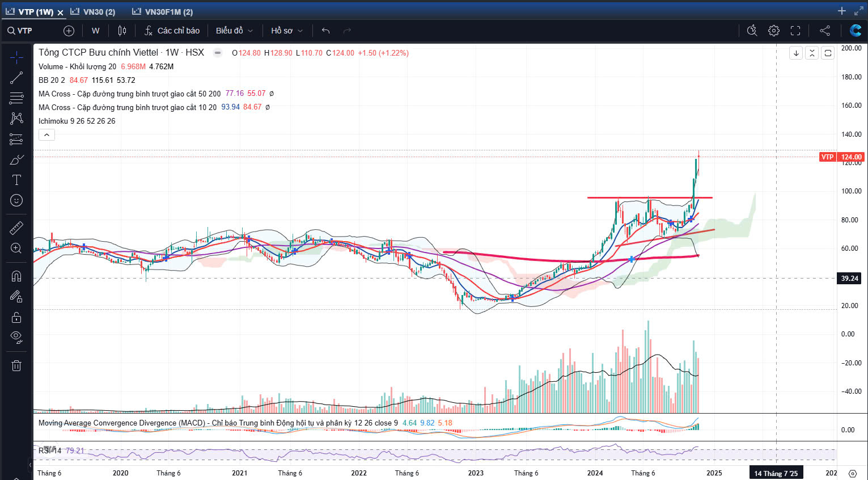
Task: Open the forecasting and measurement tools
Action: [x=16, y=139]
